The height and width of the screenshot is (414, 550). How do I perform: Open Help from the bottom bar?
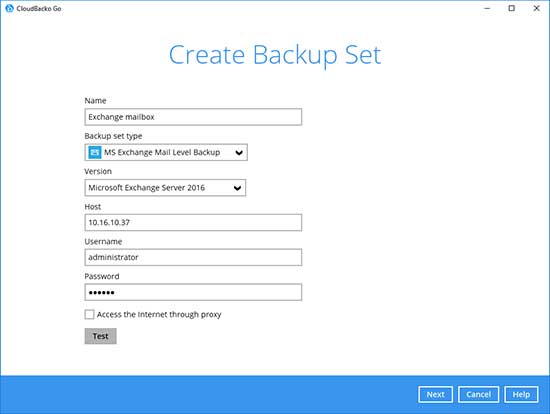tap(521, 395)
